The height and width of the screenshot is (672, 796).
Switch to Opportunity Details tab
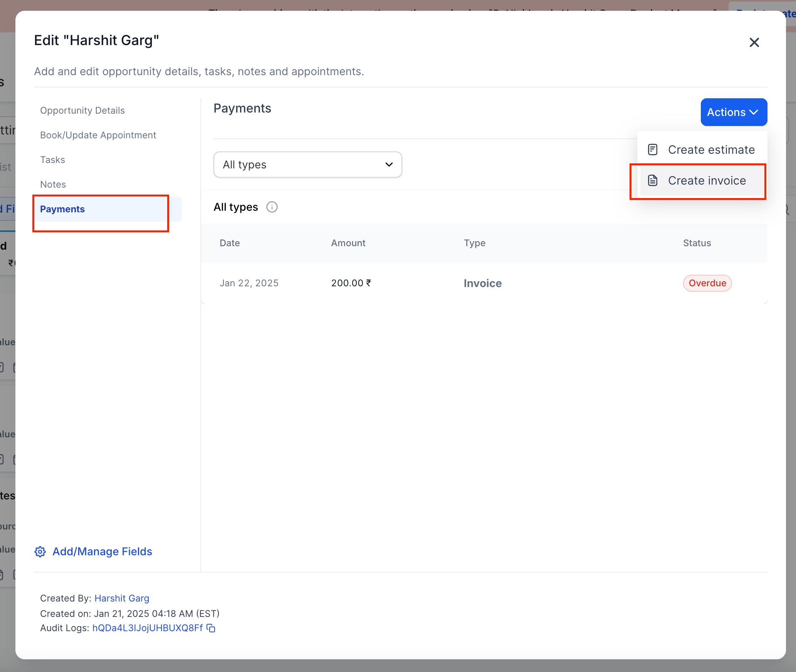[x=82, y=111]
